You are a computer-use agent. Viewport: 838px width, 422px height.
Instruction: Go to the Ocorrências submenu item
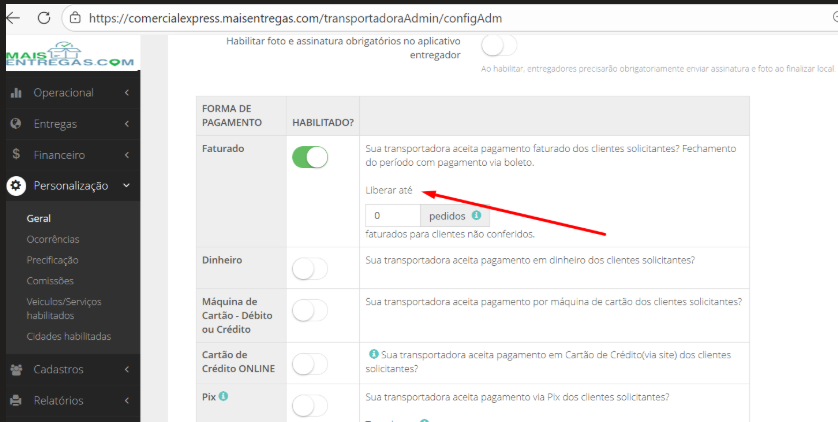click(53, 239)
